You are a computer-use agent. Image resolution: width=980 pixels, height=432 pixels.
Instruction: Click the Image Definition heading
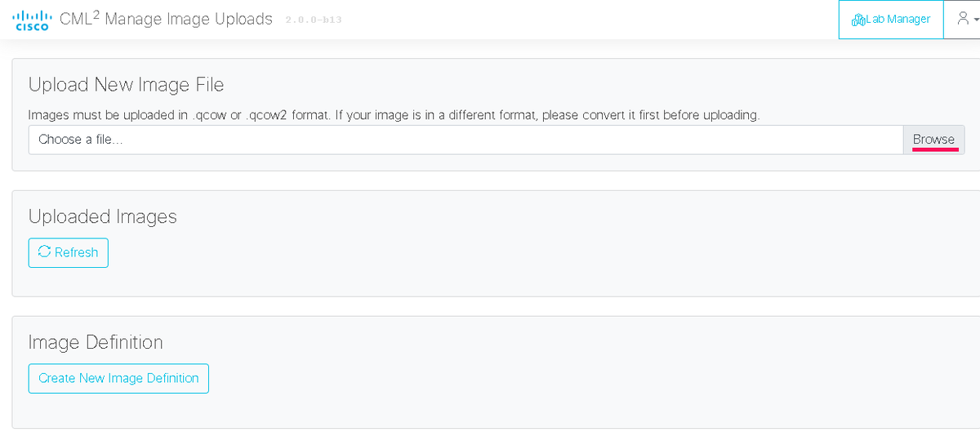click(96, 342)
